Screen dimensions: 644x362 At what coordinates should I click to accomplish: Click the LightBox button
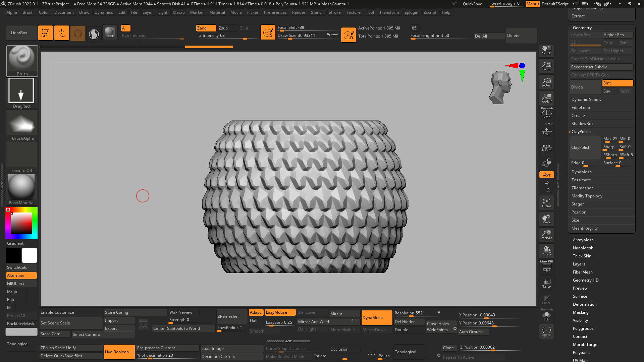coord(21,33)
